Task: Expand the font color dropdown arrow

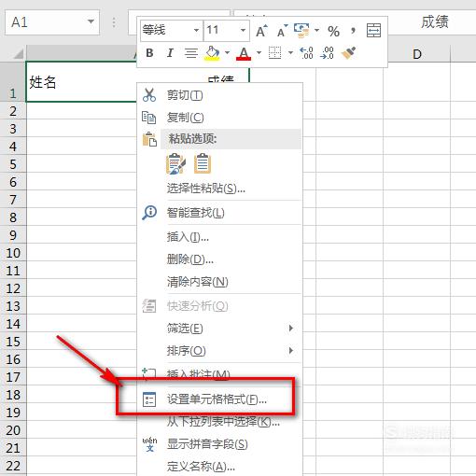Action: tap(259, 53)
